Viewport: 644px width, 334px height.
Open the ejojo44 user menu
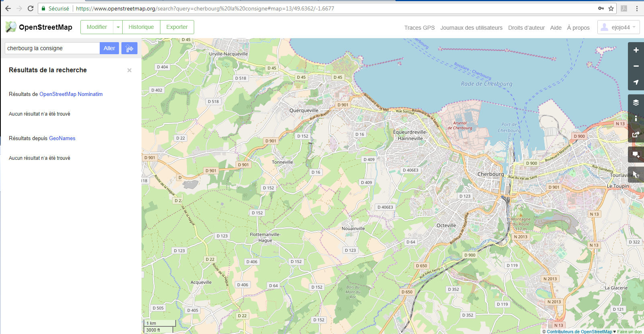click(618, 27)
